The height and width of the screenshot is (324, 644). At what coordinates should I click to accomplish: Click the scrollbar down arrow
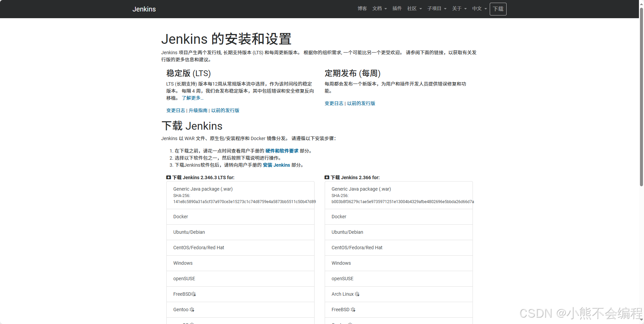pyautogui.click(x=641, y=320)
